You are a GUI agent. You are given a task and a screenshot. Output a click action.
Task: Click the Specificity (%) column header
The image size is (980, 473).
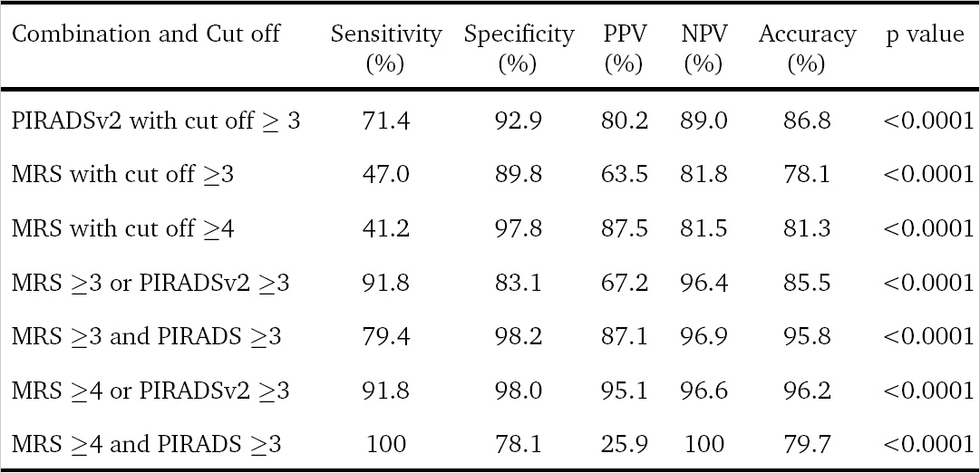(x=519, y=48)
